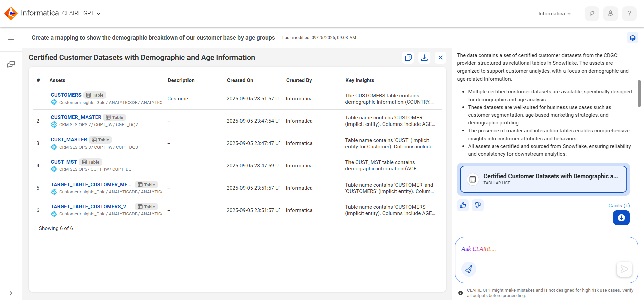The image size is (644, 300).
Task: Click the broom clear-conversation icon
Action: [x=469, y=269]
